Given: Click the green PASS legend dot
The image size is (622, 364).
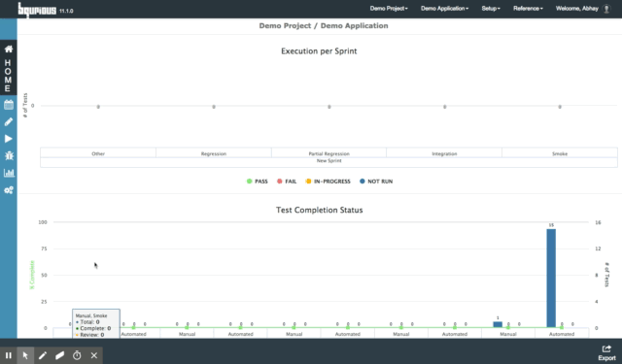Looking at the screenshot, I should (x=249, y=182).
